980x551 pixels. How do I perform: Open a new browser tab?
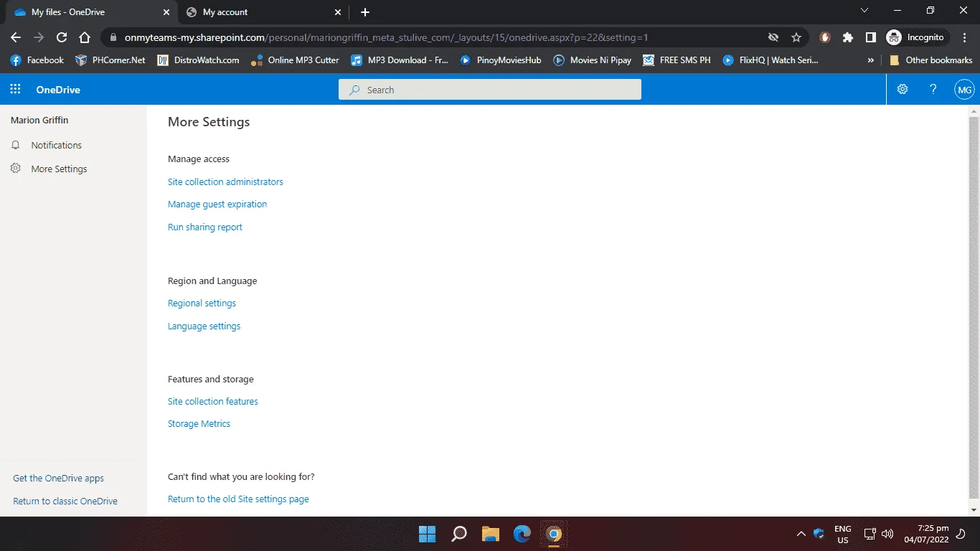[x=365, y=12]
